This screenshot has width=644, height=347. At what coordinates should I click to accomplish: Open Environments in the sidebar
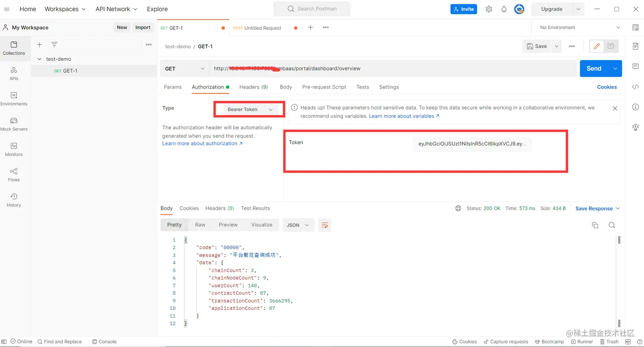(x=14, y=99)
